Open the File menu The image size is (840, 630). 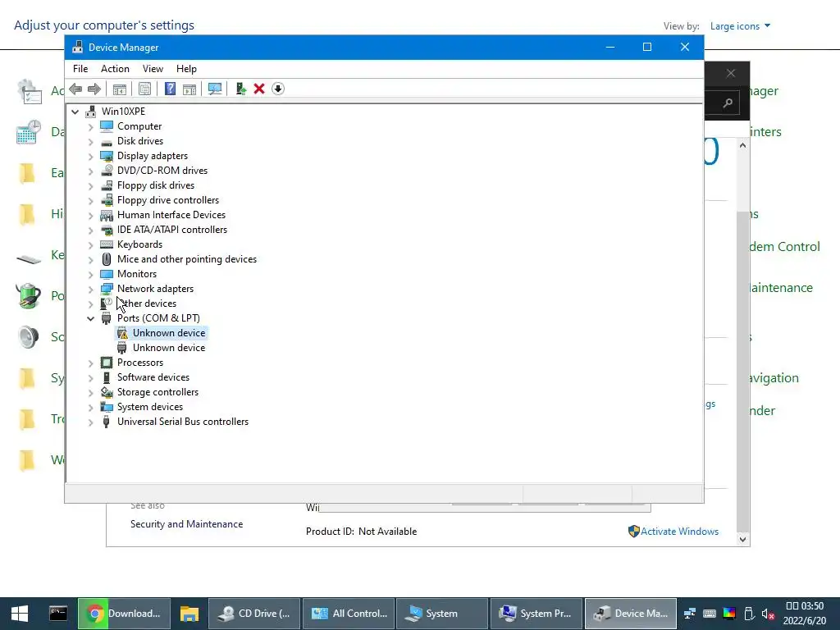click(x=80, y=69)
